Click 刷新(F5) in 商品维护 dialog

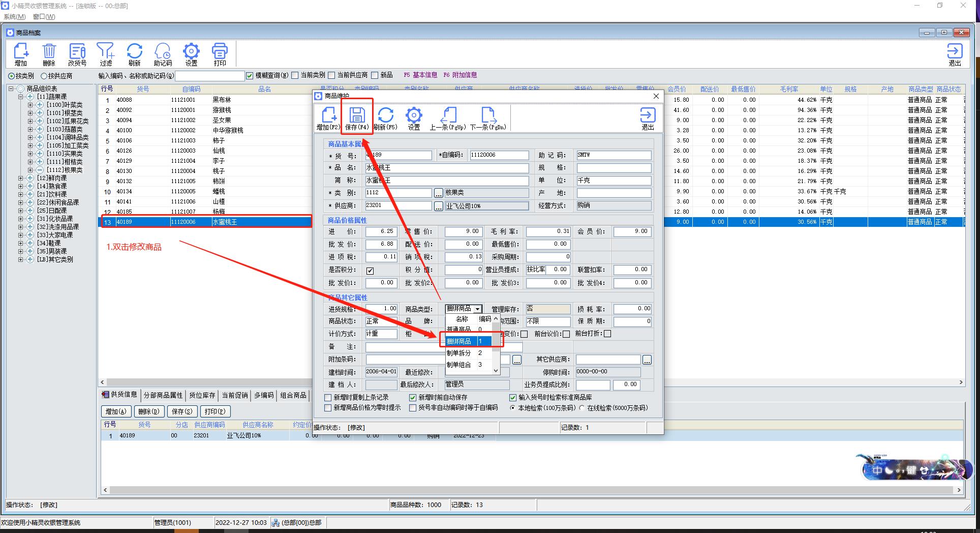pyautogui.click(x=385, y=119)
